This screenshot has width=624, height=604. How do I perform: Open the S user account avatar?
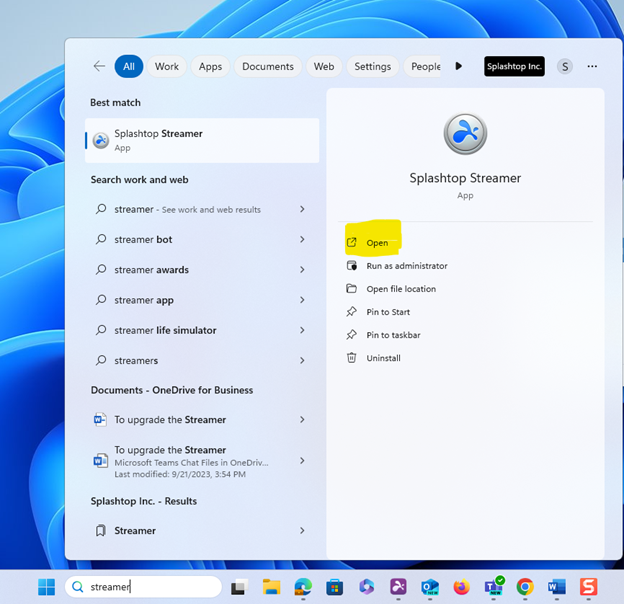coord(565,66)
